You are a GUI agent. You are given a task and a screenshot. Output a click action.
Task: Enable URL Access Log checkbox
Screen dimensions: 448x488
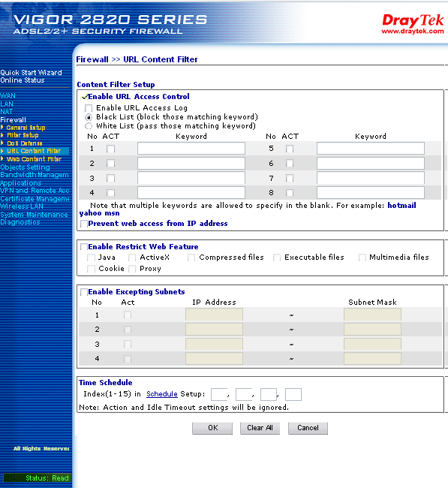click(89, 108)
